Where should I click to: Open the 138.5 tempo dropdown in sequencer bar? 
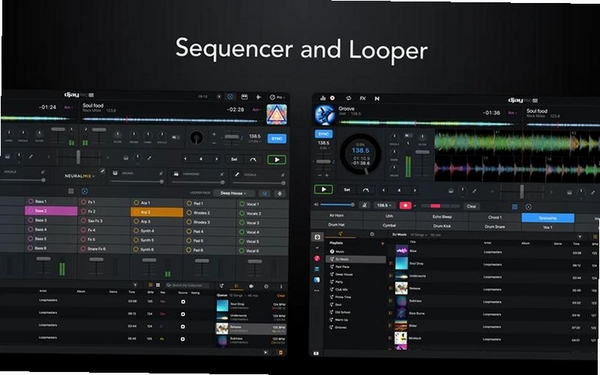tap(384, 205)
